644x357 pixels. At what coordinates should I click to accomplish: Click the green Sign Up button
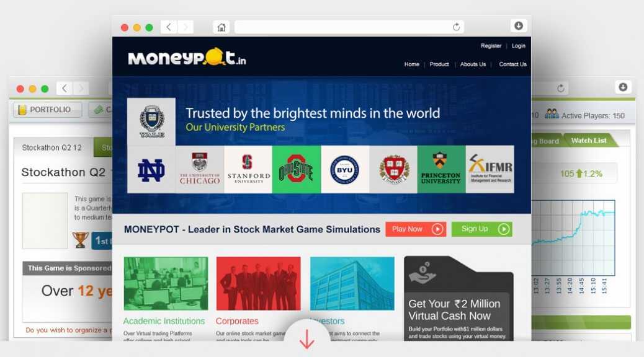482,229
